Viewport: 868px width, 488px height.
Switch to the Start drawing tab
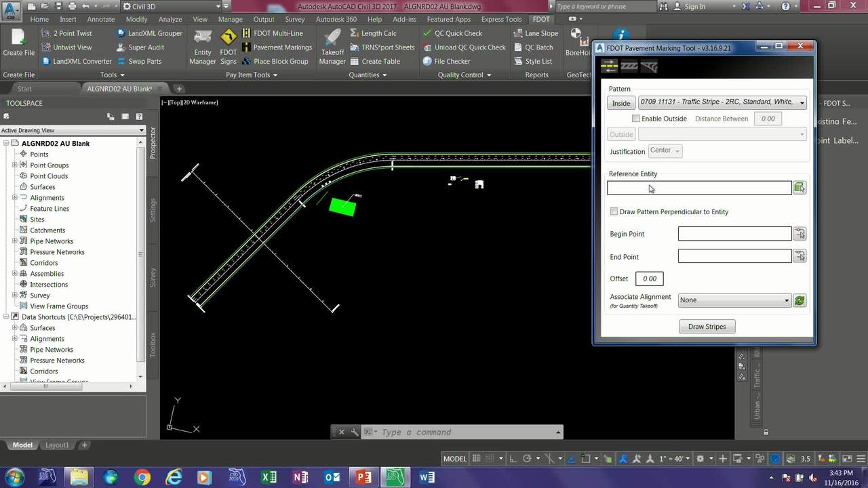click(24, 89)
